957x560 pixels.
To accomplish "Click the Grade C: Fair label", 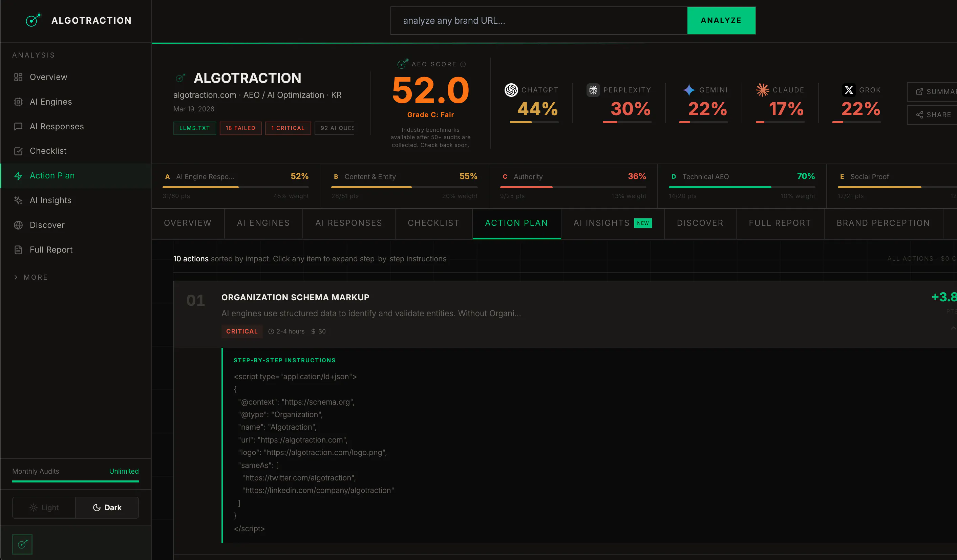I will pyautogui.click(x=430, y=115).
